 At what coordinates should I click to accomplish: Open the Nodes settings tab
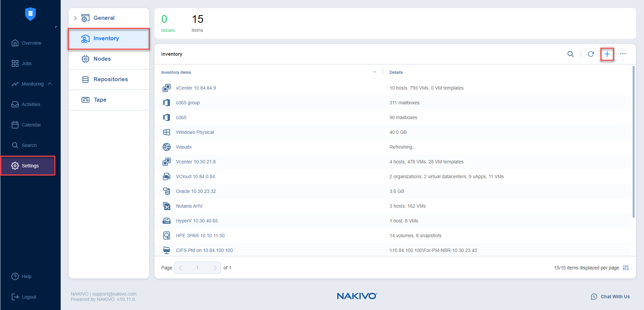click(x=102, y=59)
